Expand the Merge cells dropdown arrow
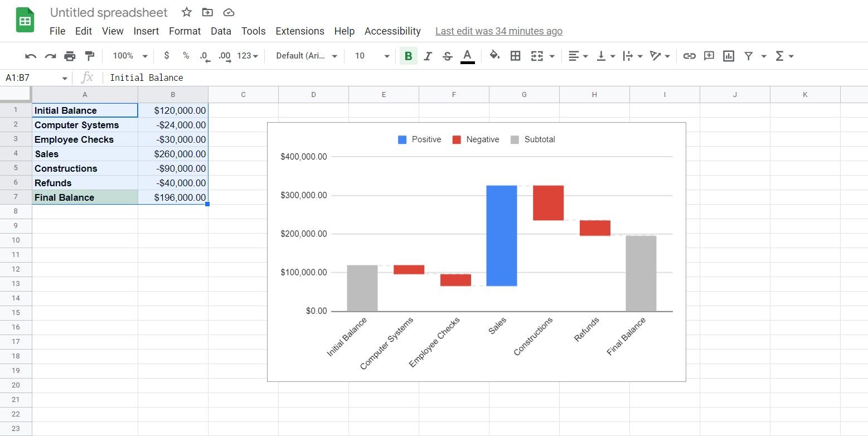The width and height of the screenshot is (868, 436). 552,56
